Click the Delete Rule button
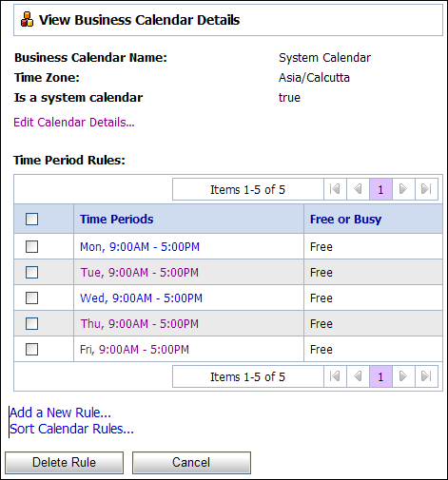 pos(64,463)
